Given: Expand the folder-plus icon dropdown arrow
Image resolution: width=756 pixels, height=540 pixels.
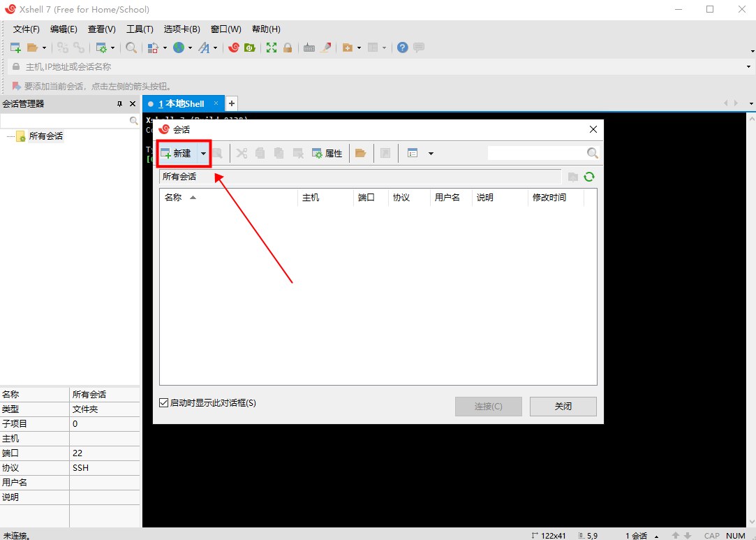Looking at the screenshot, I should click(x=359, y=48).
